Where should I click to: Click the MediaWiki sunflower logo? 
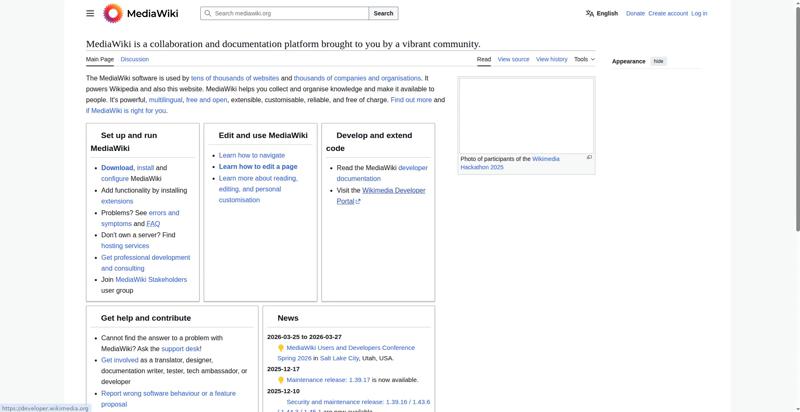pyautogui.click(x=113, y=13)
